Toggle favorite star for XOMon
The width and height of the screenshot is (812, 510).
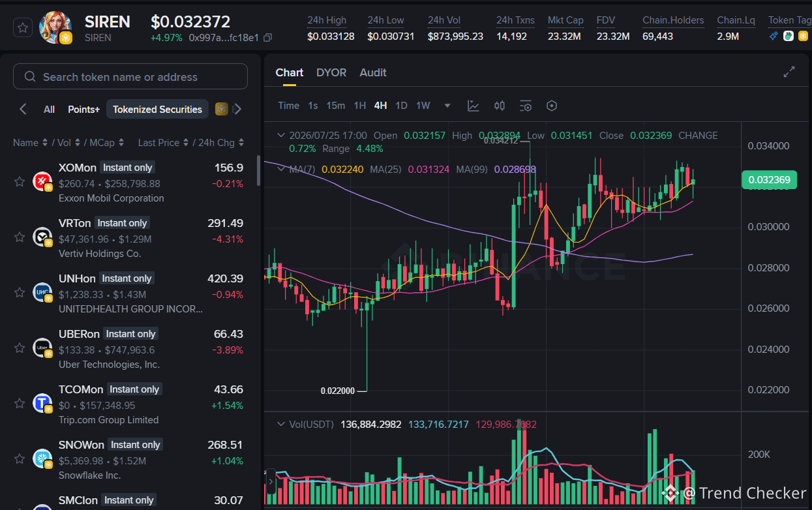20,181
